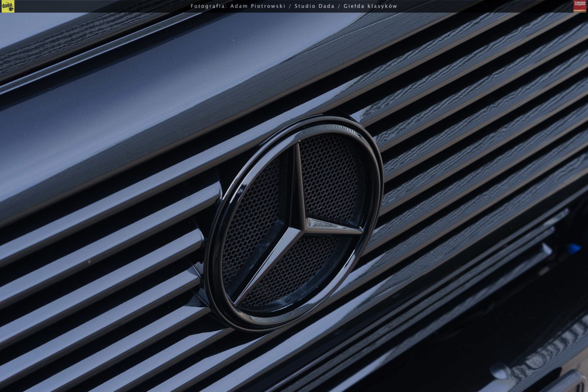The height and width of the screenshot is (392, 588).
Task: Click the red Giełda klasyków logo
Action: 580,6
